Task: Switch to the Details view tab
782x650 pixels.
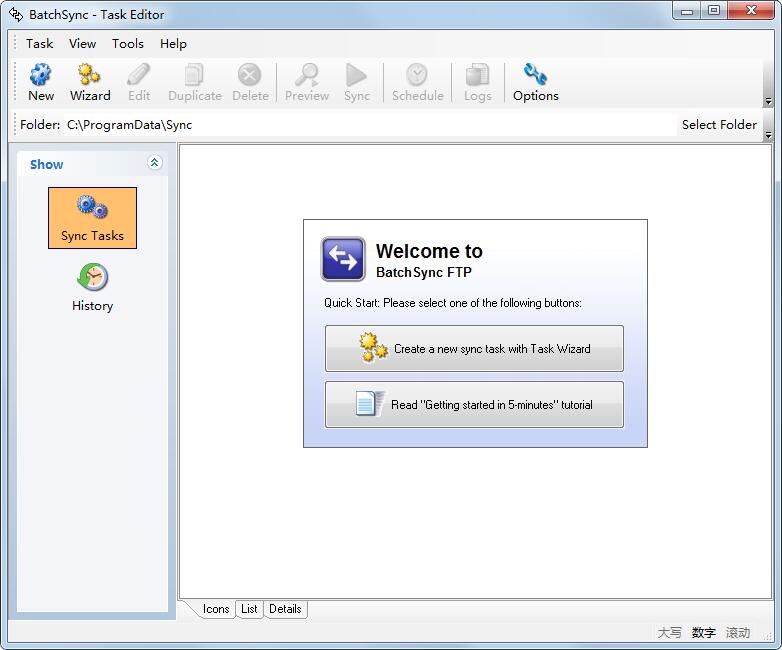Action: point(285,609)
